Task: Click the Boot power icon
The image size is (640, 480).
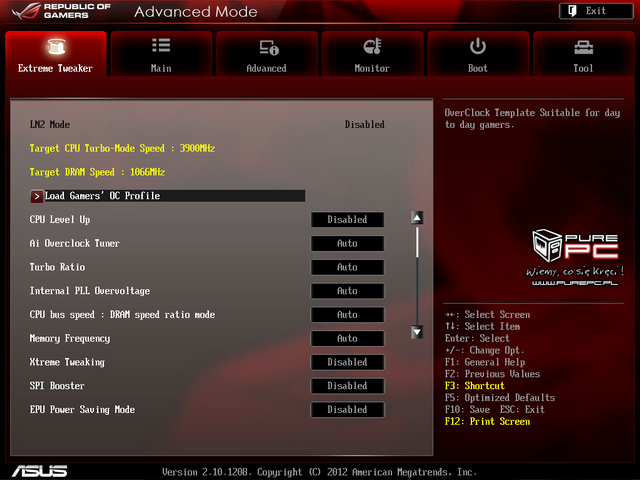Action: 478,46
